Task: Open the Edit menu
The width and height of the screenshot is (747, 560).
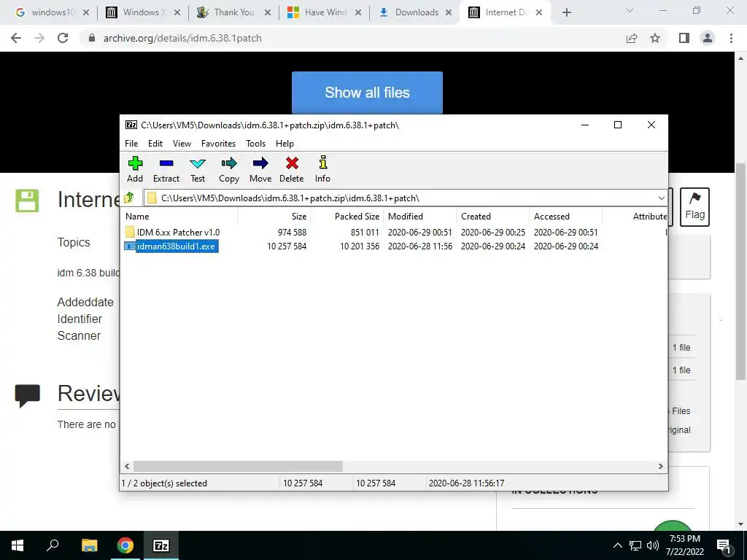Action: (155, 144)
